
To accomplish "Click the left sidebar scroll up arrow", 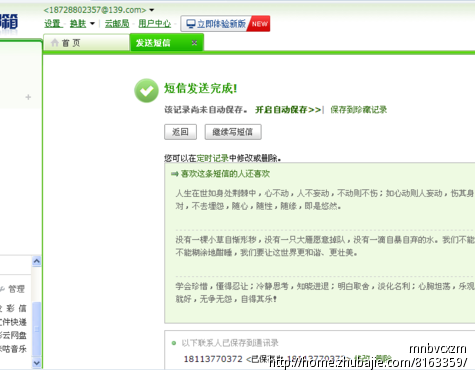I will pos(37,261).
